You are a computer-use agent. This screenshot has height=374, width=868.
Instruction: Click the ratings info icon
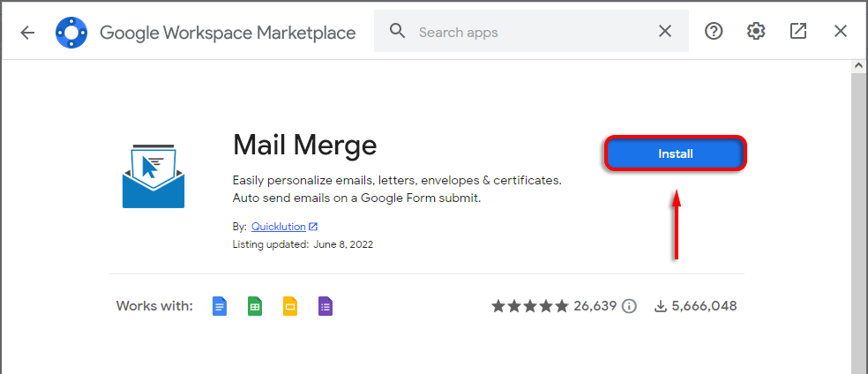[629, 307]
